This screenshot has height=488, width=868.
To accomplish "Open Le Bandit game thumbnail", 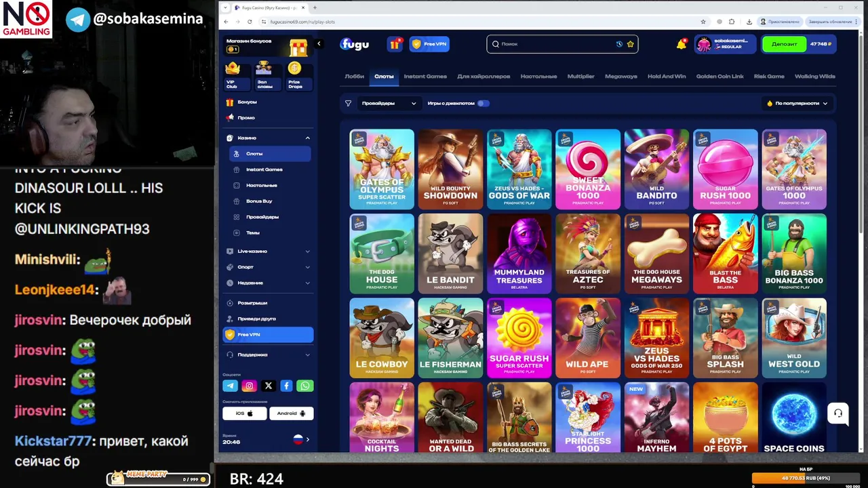I will point(451,254).
